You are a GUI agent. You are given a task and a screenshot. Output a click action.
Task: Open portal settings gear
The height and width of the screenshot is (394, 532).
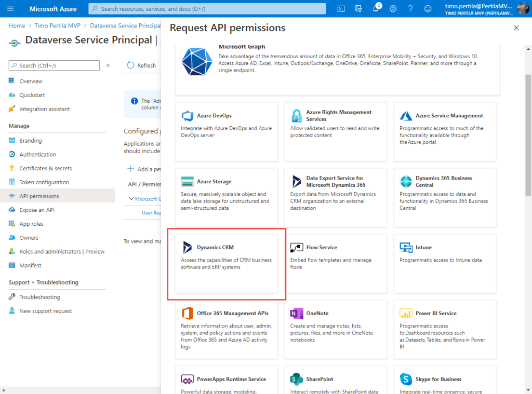[x=393, y=9]
